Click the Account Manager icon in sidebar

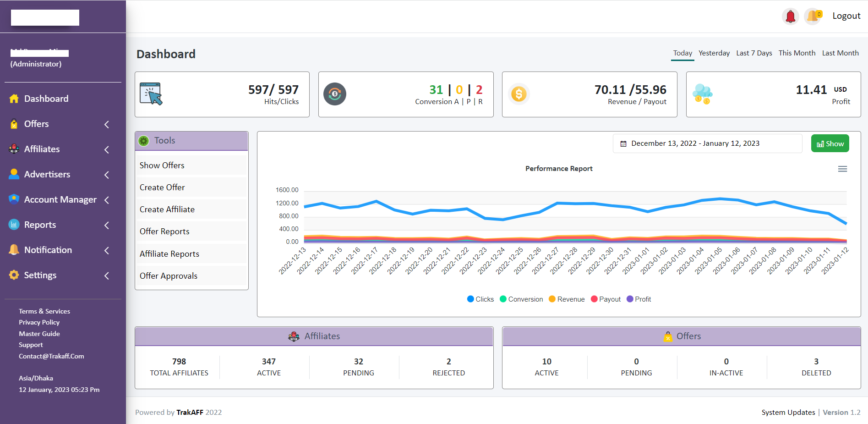[x=14, y=199]
